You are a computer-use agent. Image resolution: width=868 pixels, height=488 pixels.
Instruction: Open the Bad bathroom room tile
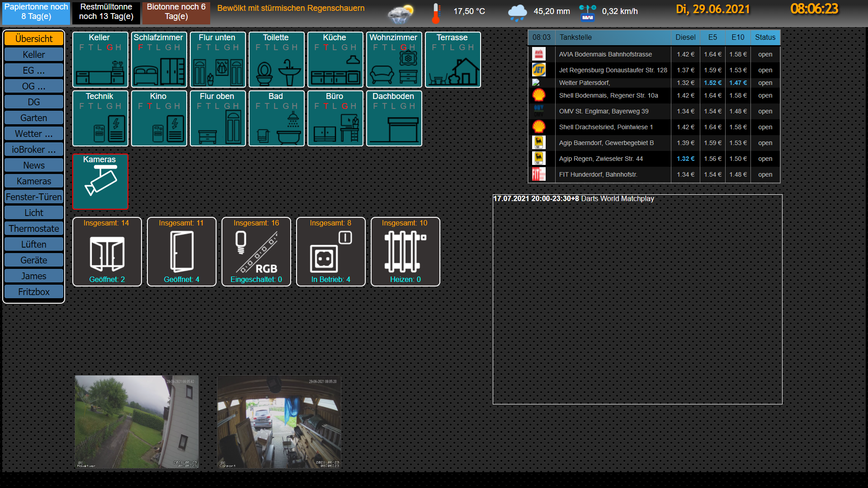(276, 118)
